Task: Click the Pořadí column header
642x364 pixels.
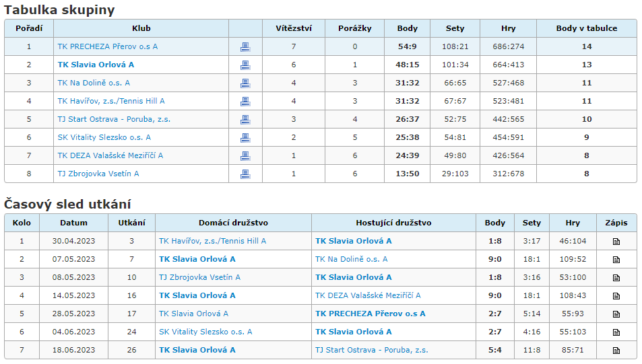Action: click(x=29, y=28)
